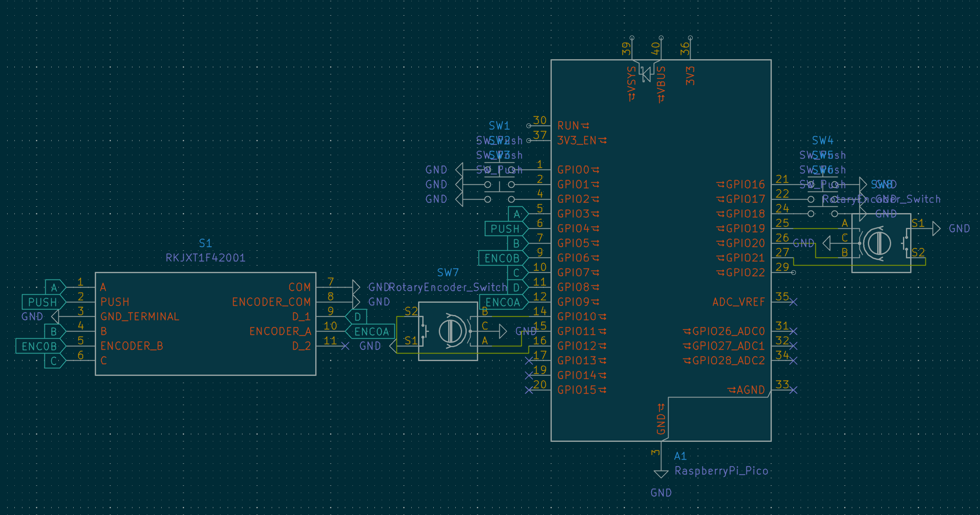Click the no-connect X at AGND pin 33

pyautogui.click(x=793, y=390)
